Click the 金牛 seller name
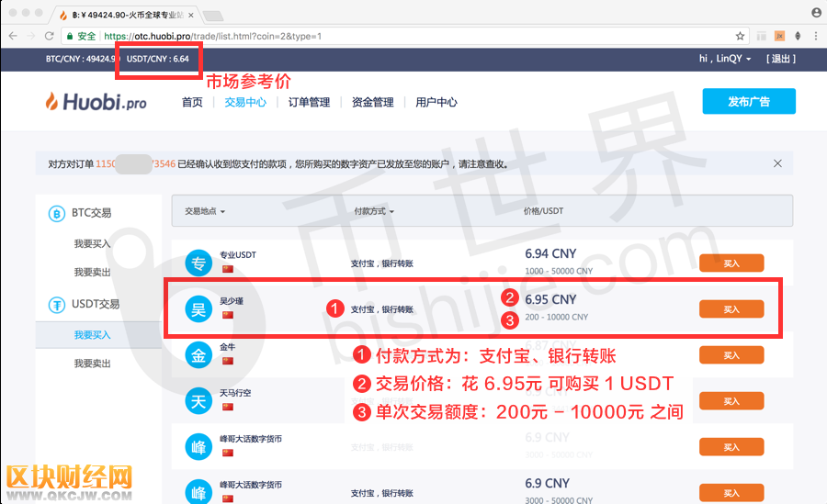Screen dimensions: 827x504 (227, 346)
